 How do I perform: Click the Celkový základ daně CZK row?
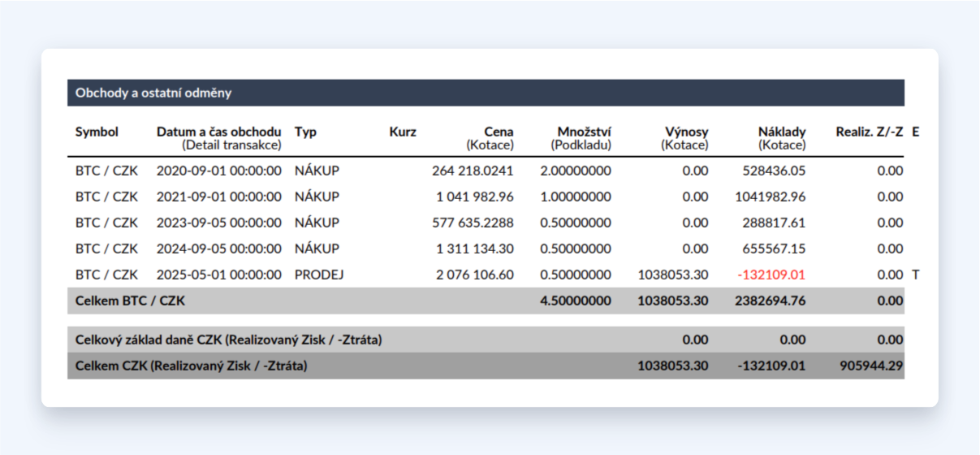click(x=486, y=340)
